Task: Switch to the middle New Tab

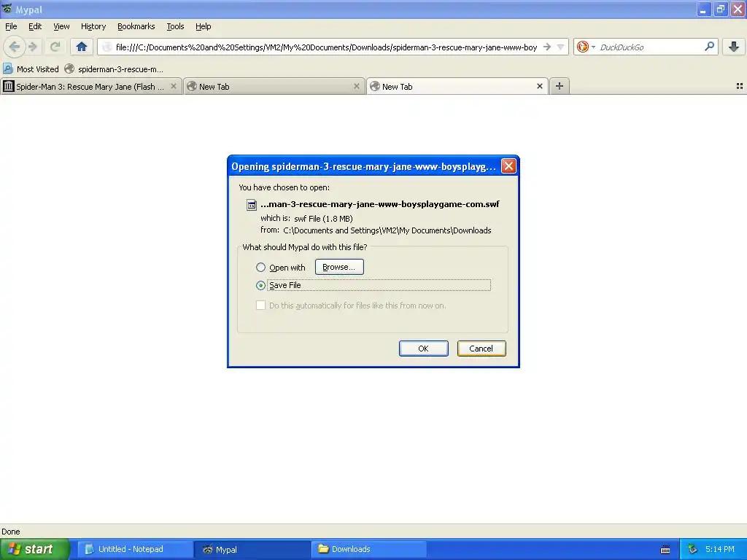Action: coord(274,86)
